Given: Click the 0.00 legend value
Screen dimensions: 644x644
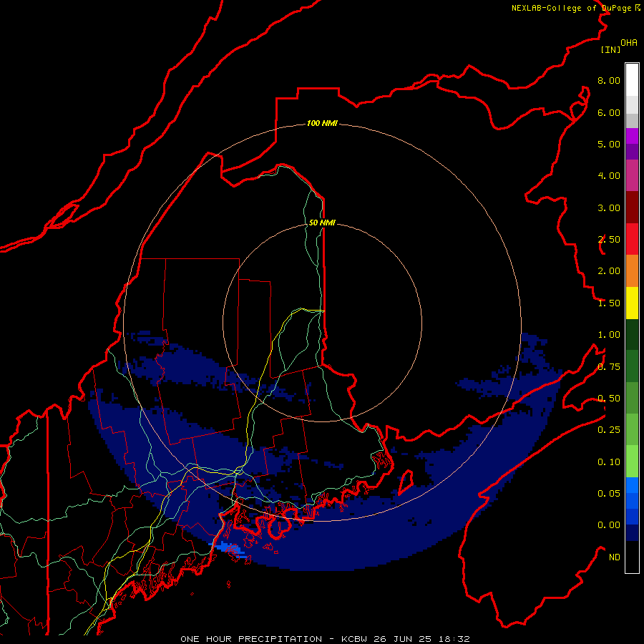Looking at the screenshot, I should (609, 525).
